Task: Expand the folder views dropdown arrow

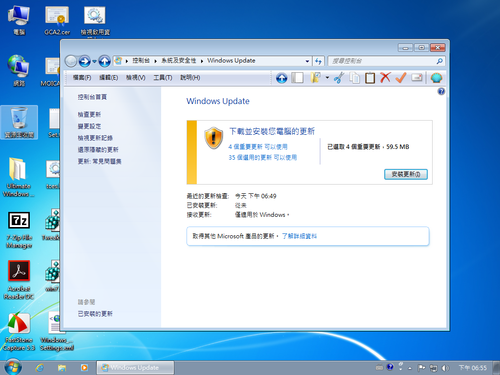Action: point(327,78)
